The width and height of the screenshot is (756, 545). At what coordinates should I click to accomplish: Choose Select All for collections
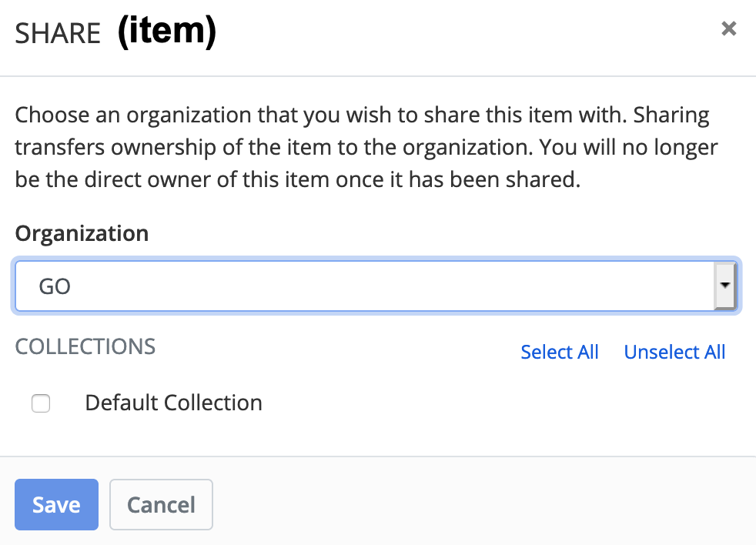click(560, 352)
